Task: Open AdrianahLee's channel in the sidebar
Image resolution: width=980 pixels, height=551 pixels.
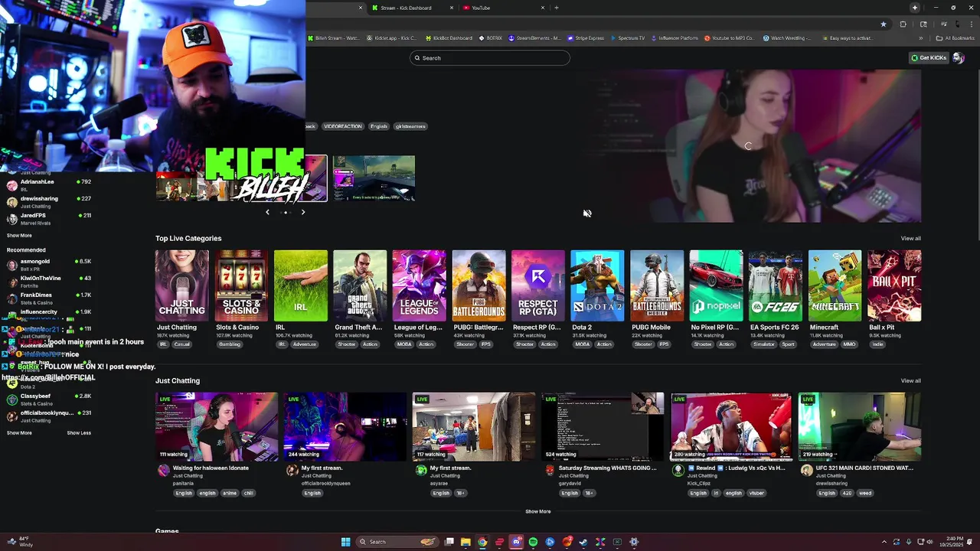Action: (49, 185)
